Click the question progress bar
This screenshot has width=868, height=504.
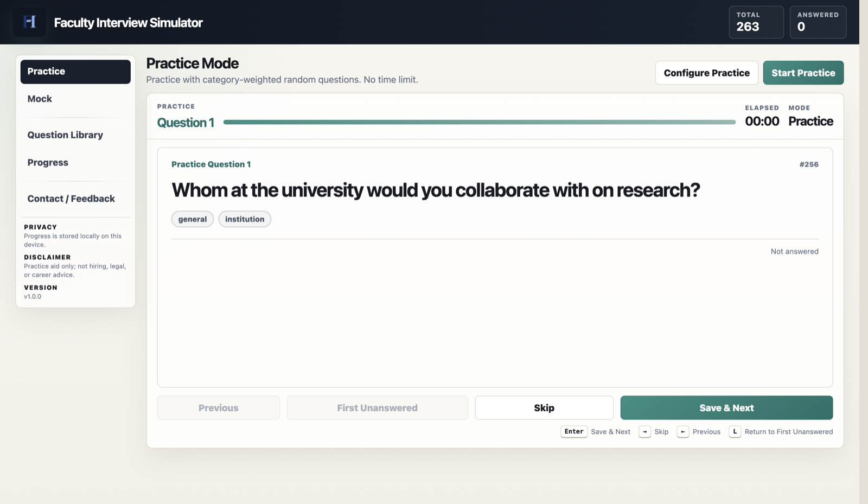479,123
